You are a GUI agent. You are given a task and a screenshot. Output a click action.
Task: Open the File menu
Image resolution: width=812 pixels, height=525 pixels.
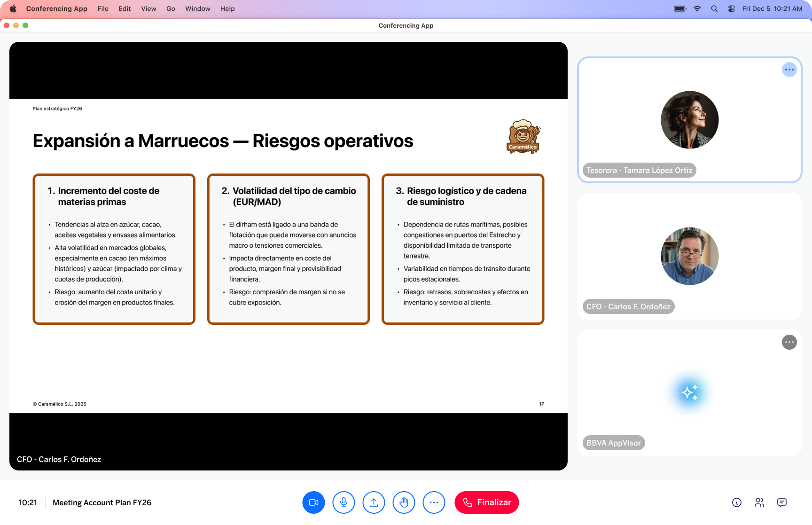click(103, 8)
